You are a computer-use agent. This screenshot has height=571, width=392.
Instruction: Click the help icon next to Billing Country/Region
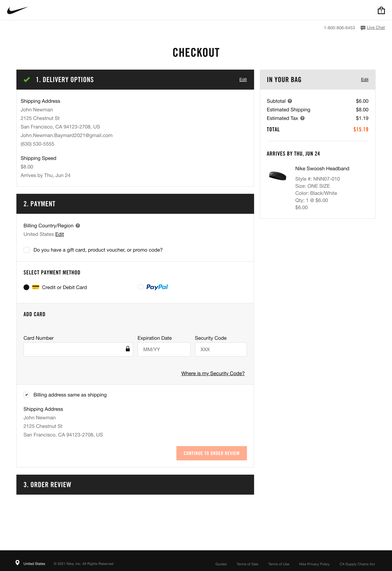click(x=78, y=226)
